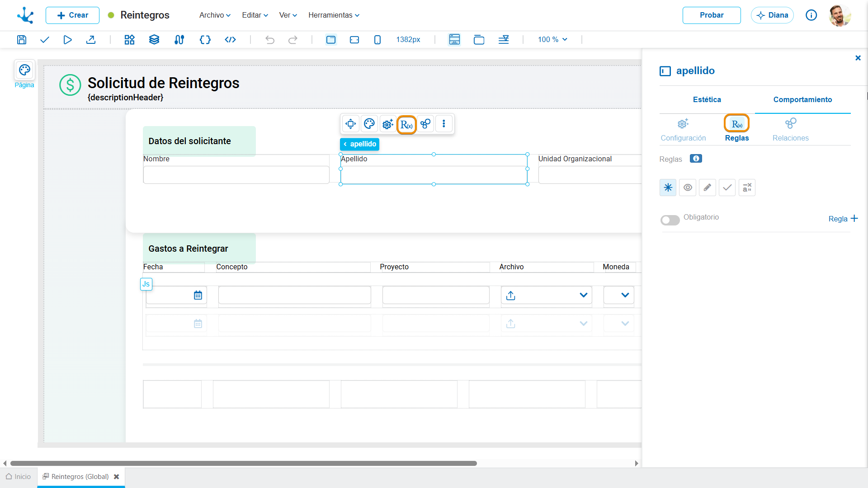
Task: Click the Nombre input field
Action: (x=236, y=175)
